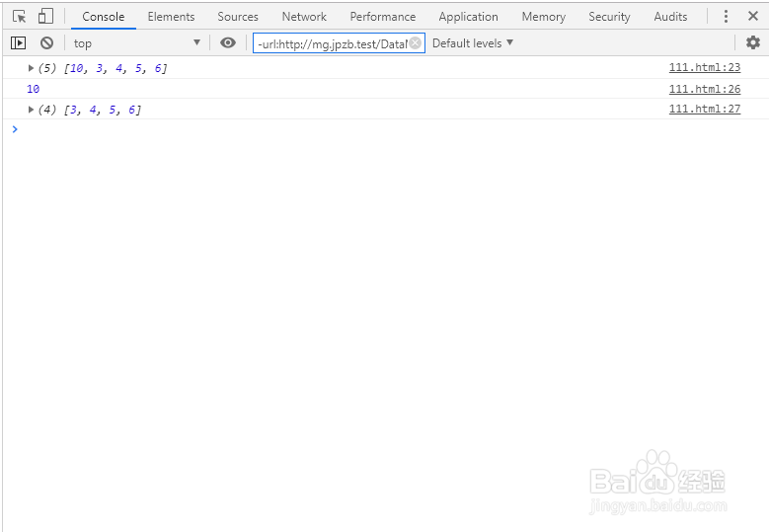This screenshot has width=769, height=532.
Task: Close the DevTools panel
Action: (x=753, y=16)
